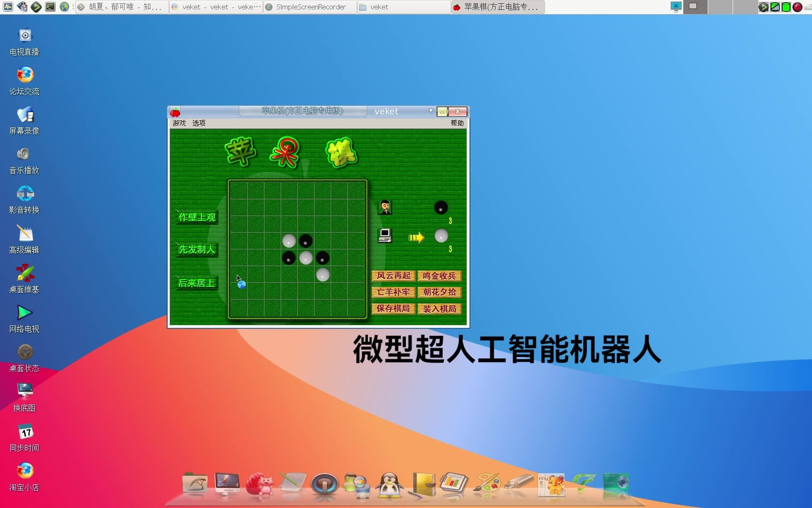Viewport: 812px width, 508px height.
Task: Click the white piece score indicator
Action: point(441,236)
